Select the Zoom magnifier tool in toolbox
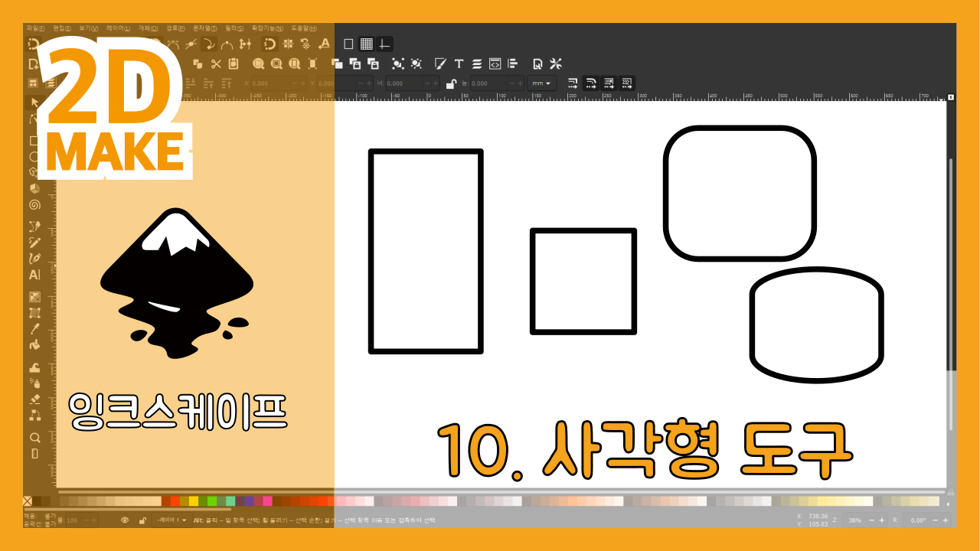 34,439
